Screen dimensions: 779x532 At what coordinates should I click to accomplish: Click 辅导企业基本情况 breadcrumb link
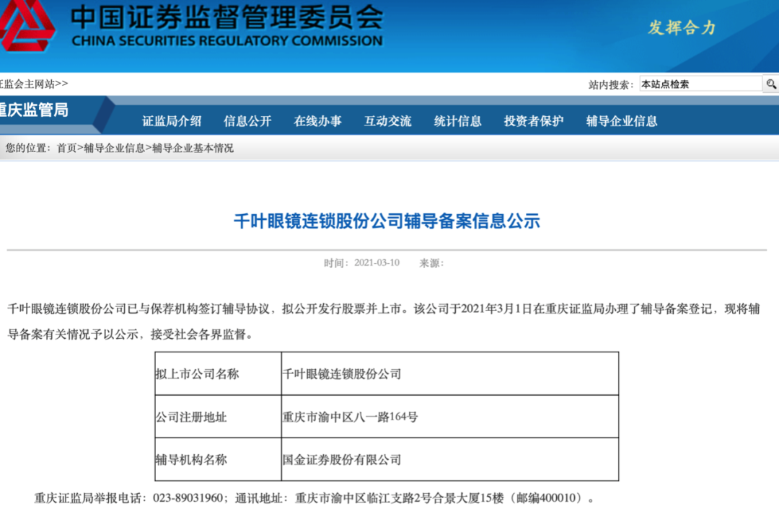tap(193, 148)
